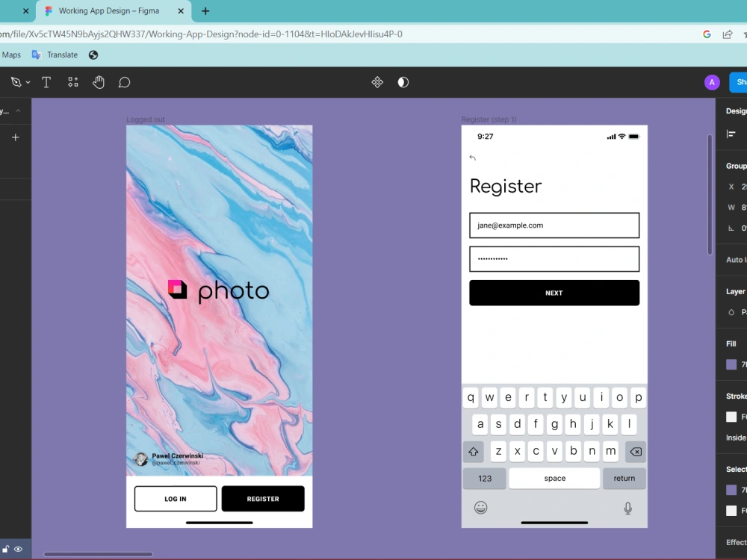The image size is (747, 560).
Task: Click the password dots field
Action: tap(554, 259)
